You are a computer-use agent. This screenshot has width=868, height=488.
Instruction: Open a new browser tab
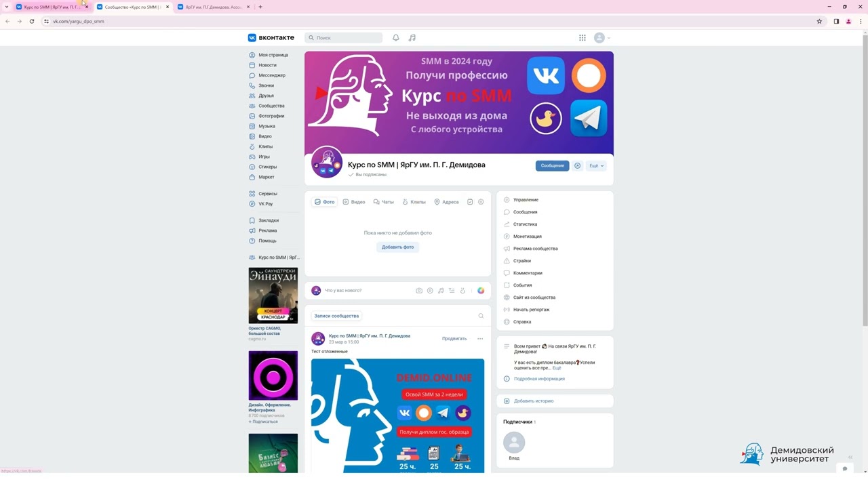260,7
